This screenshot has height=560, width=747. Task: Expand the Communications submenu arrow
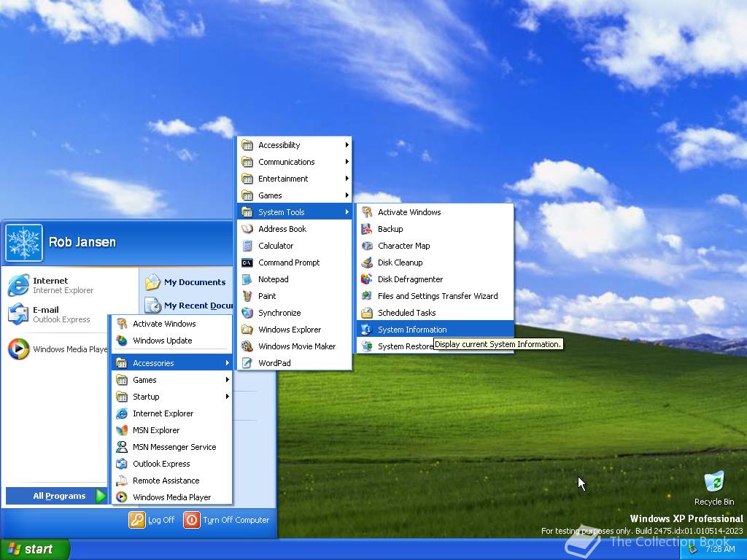[x=347, y=162]
